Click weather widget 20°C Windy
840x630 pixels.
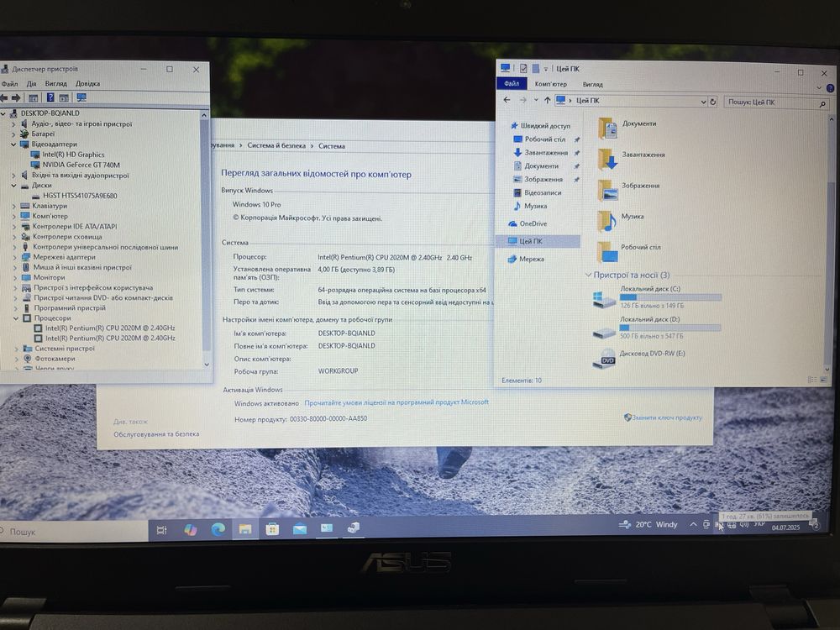(648, 524)
